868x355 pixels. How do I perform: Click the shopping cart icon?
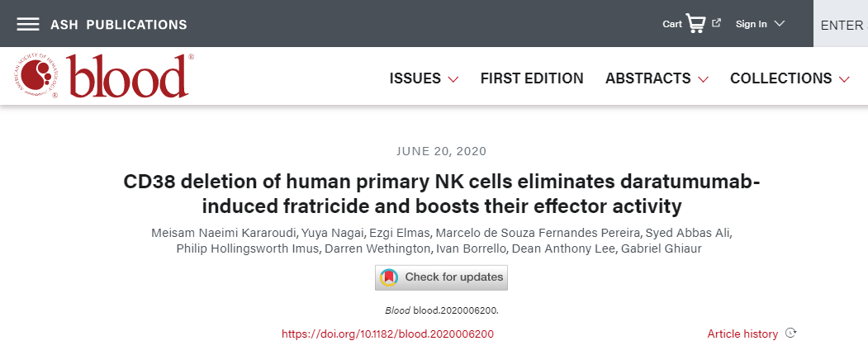click(695, 23)
